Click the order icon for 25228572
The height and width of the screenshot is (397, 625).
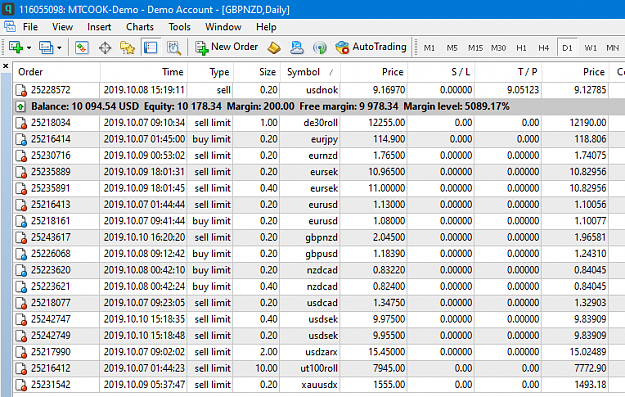click(x=21, y=90)
